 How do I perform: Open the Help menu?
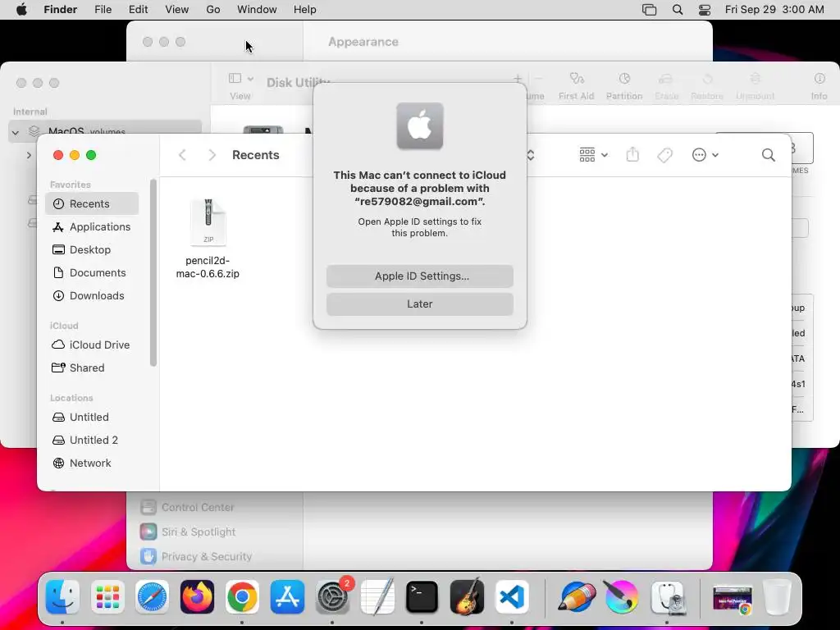[x=305, y=10]
